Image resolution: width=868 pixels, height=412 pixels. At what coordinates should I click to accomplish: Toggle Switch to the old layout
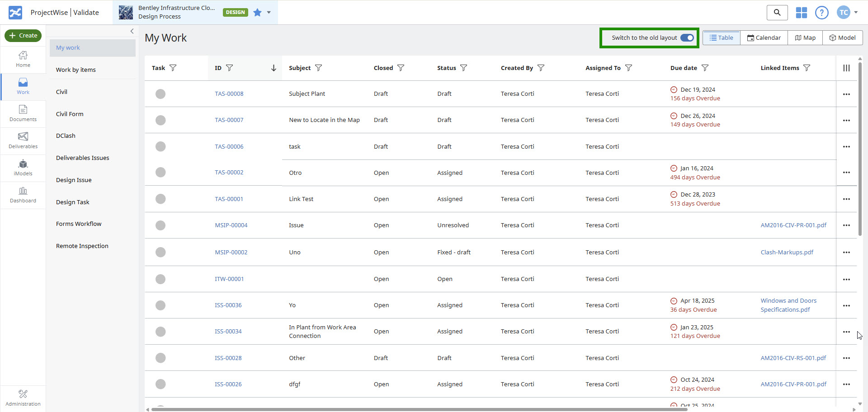pyautogui.click(x=687, y=38)
